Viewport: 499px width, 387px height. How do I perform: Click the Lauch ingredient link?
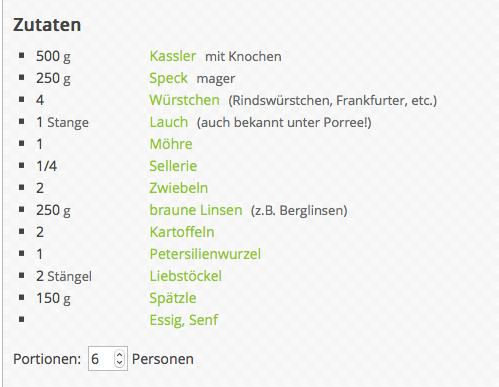tap(169, 122)
